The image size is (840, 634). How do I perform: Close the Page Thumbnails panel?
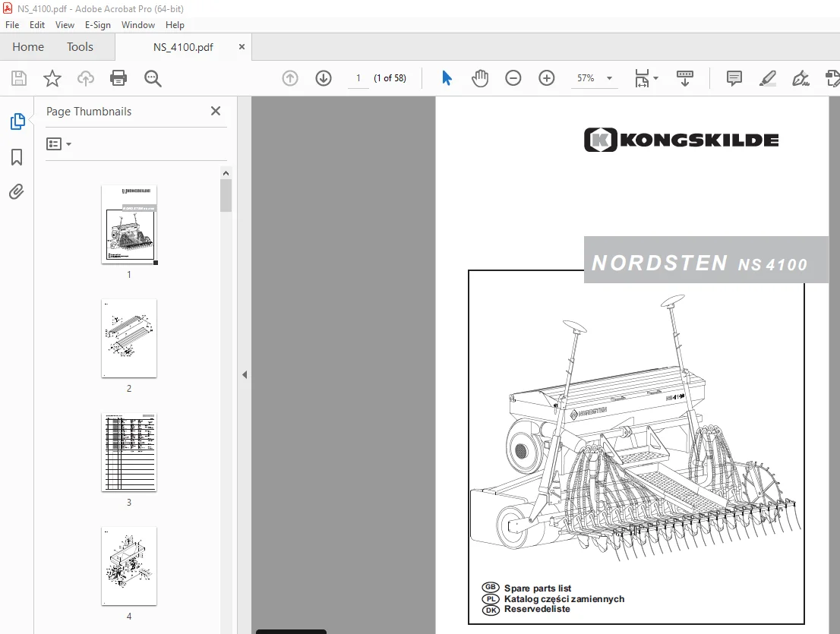[x=216, y=111]
